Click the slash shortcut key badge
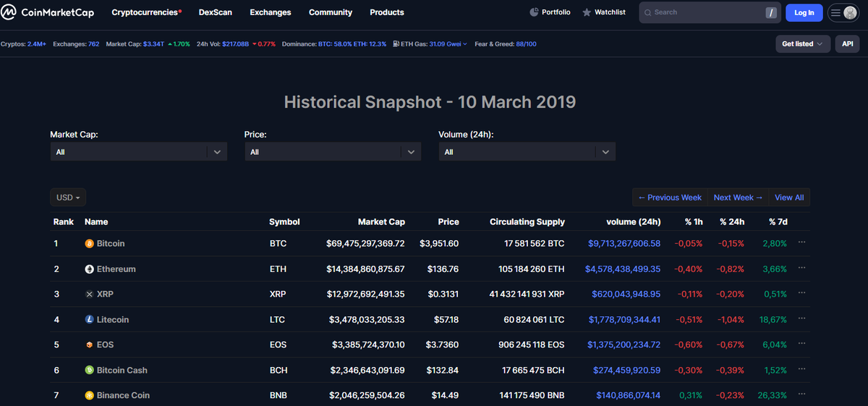This screenshot has height=406, width=868. pyautogui.click(x=772, y=12)
